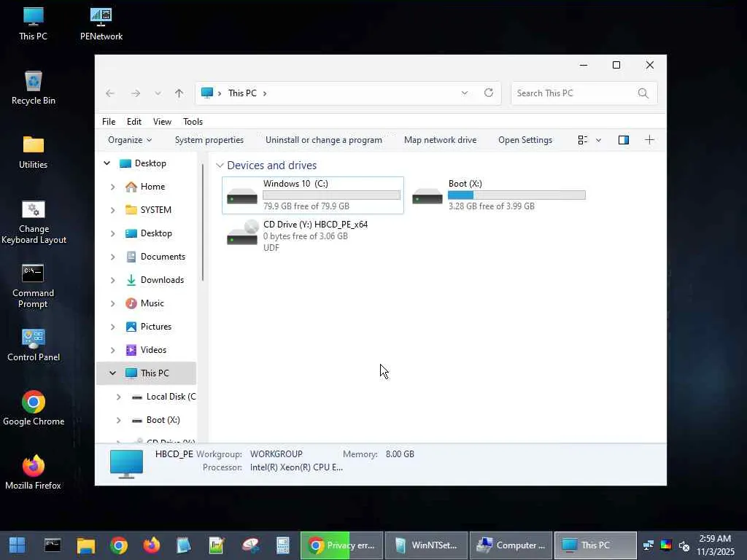Launch Google Chrome from desktop
747x560 pixels.
(x=34, y=408)
